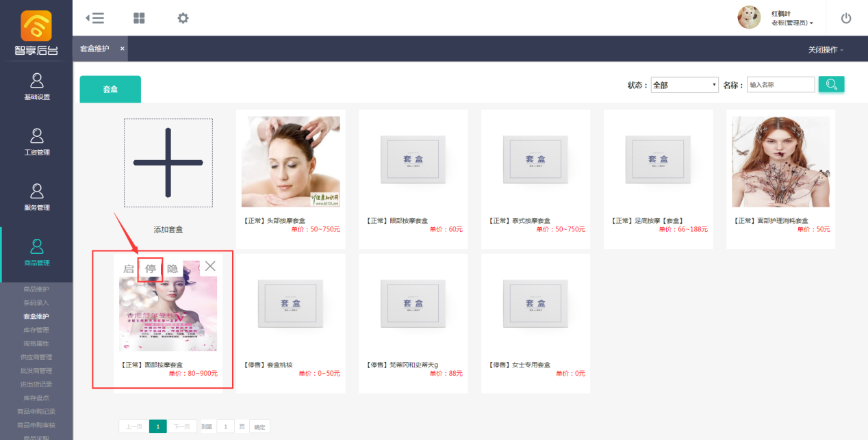
Task: Click the 【停售】女士专用套盒 title text
Action: coord(520,365)
